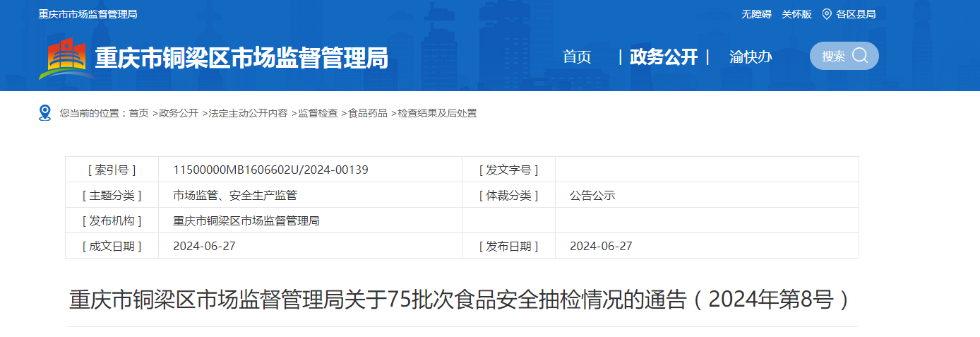Navigate to 监督检查 breadcrumb
This screenshot has height=337, width=980.
tap(318, 113)
